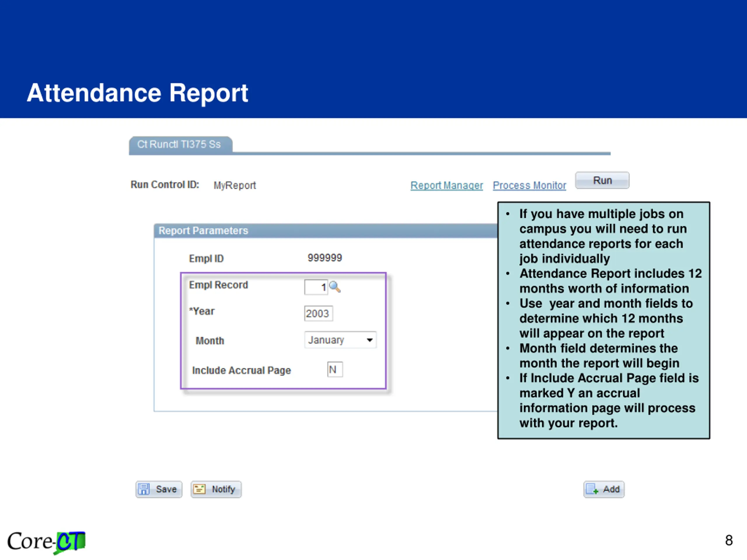Click the Empl ID value 999999
The width and height of the screenshot is (747, 560).
tap(324, 258)
